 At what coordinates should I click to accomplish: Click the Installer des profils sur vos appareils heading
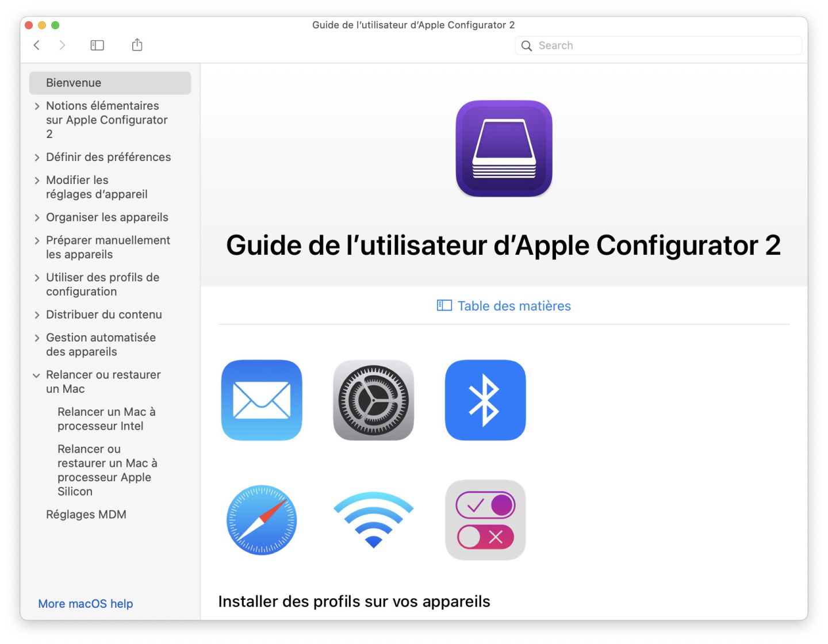[354, 601]
